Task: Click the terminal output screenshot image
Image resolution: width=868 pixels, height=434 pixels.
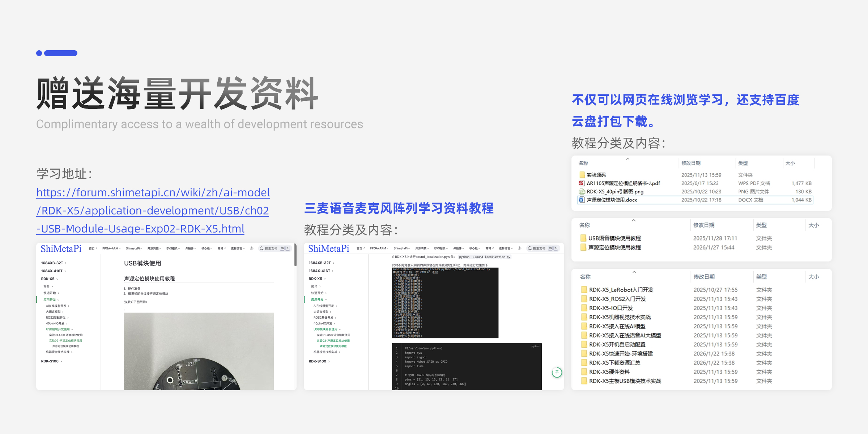Action: tap(445, 303)
